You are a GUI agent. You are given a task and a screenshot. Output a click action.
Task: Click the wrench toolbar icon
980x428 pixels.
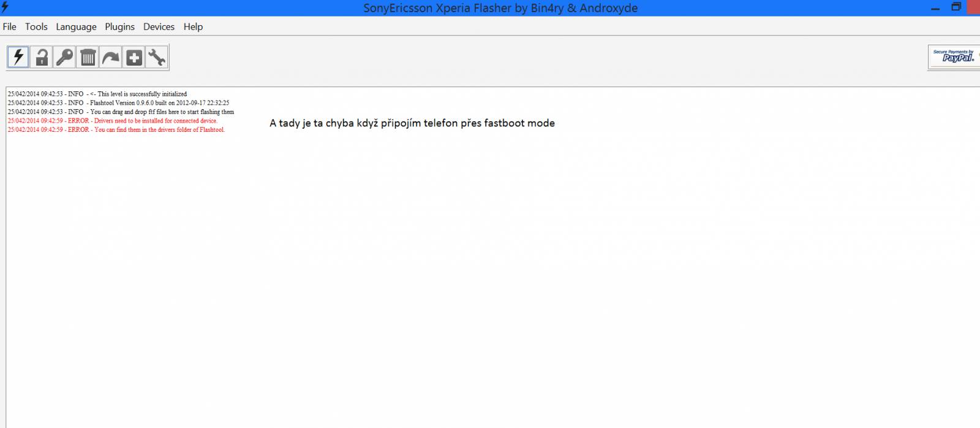click(x=157, y=57)
